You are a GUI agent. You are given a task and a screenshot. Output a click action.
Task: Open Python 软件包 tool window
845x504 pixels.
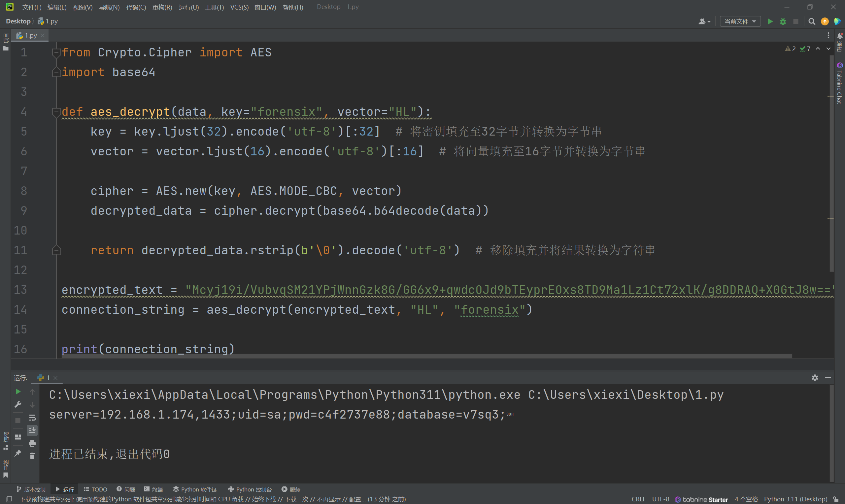[195, 489]
